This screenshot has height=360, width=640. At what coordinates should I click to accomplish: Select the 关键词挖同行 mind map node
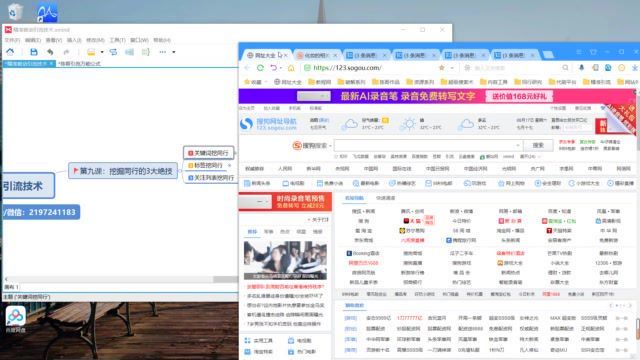tap(209, 153)
